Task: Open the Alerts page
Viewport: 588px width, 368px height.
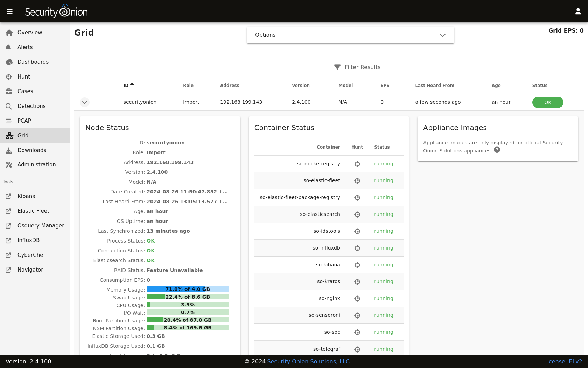Action: (35, 47)
